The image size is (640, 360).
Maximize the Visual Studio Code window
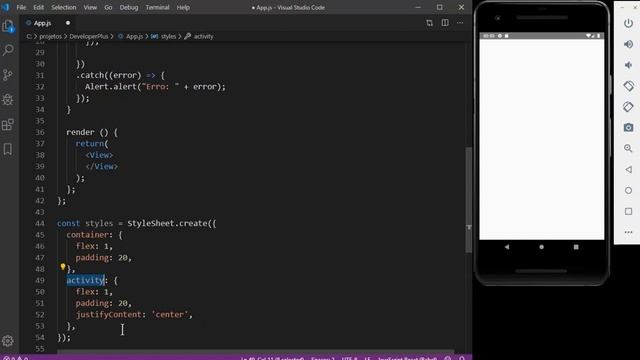tap(440, 7)
